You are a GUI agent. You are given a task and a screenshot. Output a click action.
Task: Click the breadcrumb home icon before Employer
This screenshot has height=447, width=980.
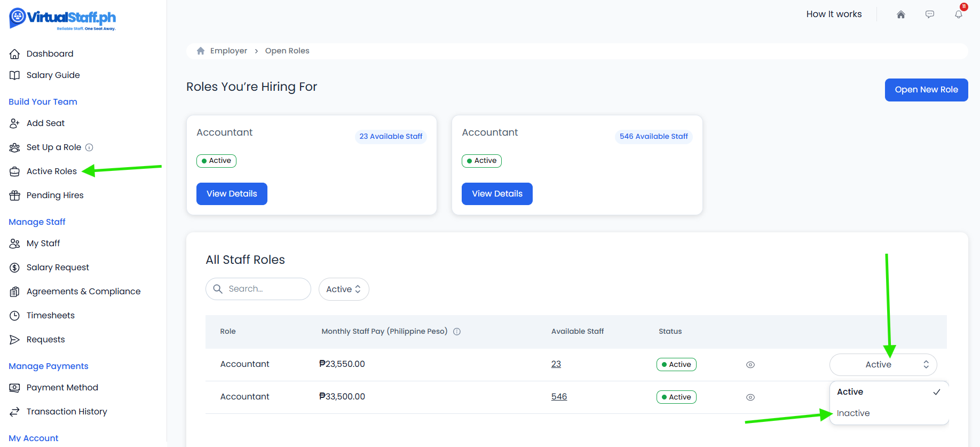(x=201, y=51)
